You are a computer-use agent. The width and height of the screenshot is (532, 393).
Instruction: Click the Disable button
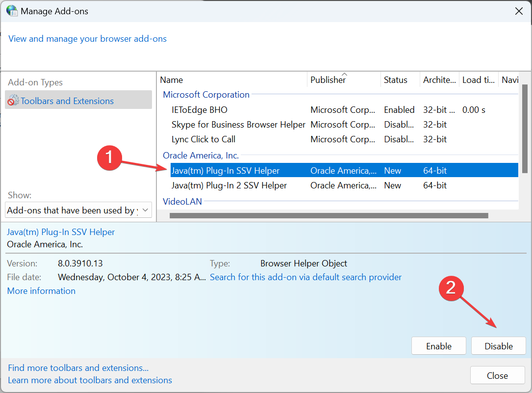click(x=498, y=346)
